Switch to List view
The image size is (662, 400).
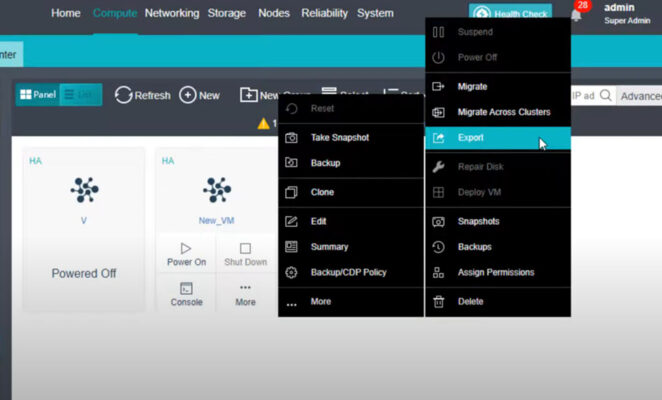tap(80, 94)
